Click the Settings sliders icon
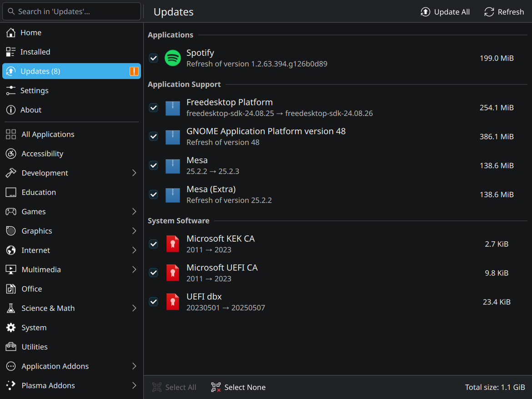This screenshot has height=399, width=532. 11,90
